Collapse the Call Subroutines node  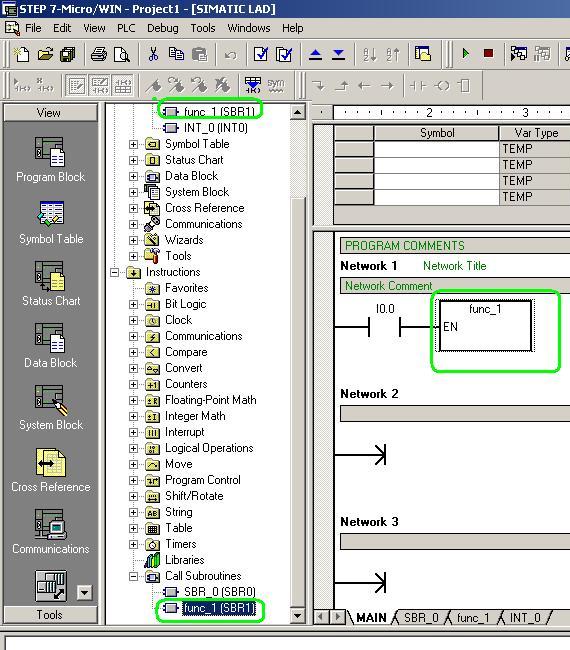133,576
